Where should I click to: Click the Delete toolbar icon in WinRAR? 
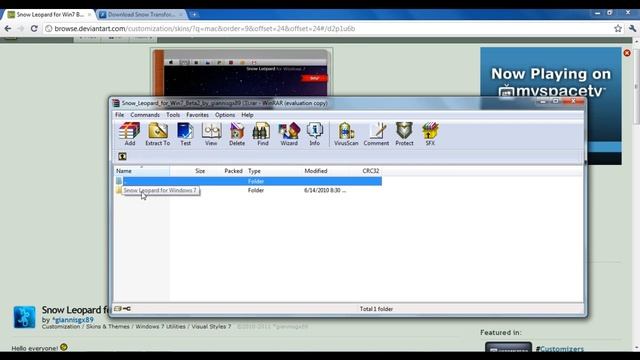237,134
